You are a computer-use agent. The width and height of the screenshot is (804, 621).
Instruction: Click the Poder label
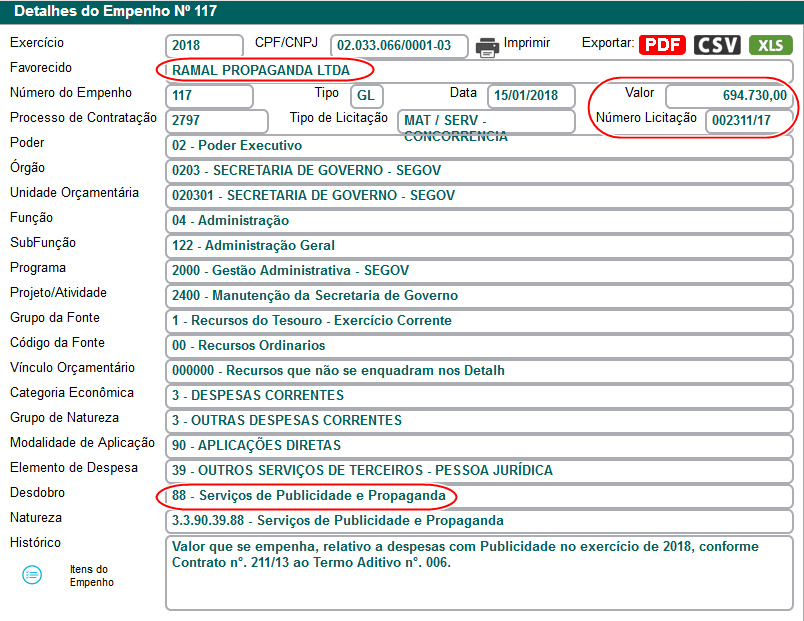point(27,143)
